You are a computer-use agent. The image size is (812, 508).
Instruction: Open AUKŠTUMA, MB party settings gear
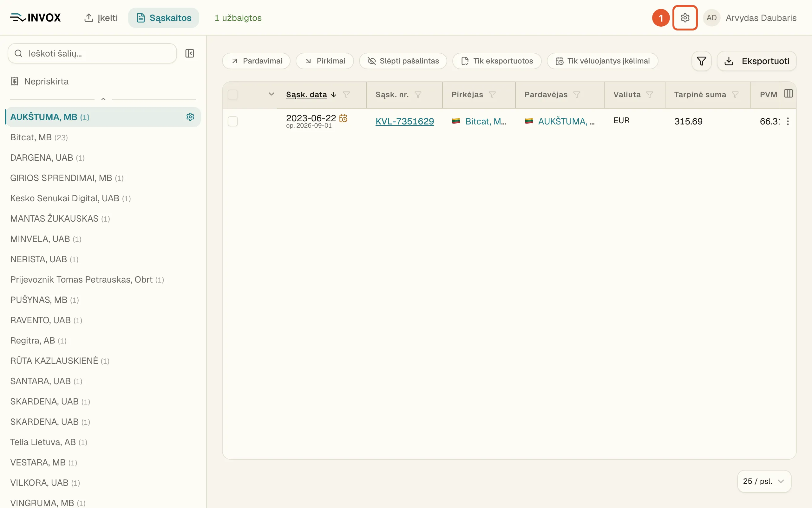coord(190,117)
